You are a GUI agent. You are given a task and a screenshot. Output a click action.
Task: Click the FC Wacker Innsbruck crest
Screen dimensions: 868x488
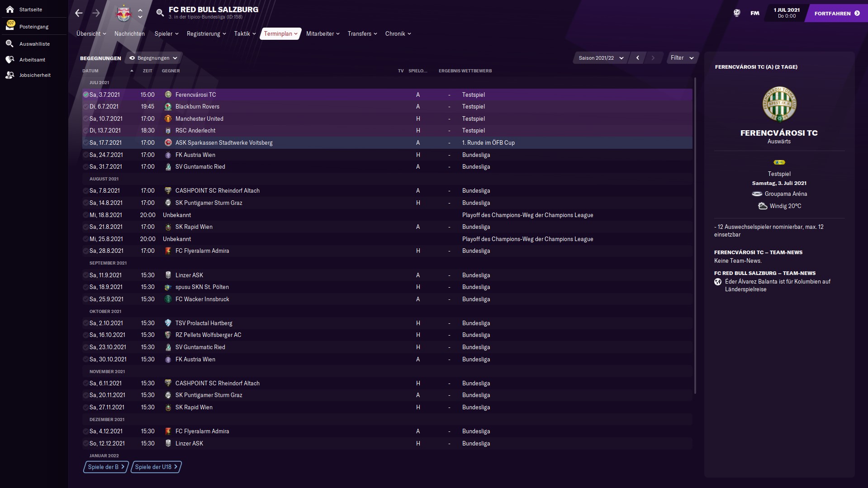click(x=168, y=299)
